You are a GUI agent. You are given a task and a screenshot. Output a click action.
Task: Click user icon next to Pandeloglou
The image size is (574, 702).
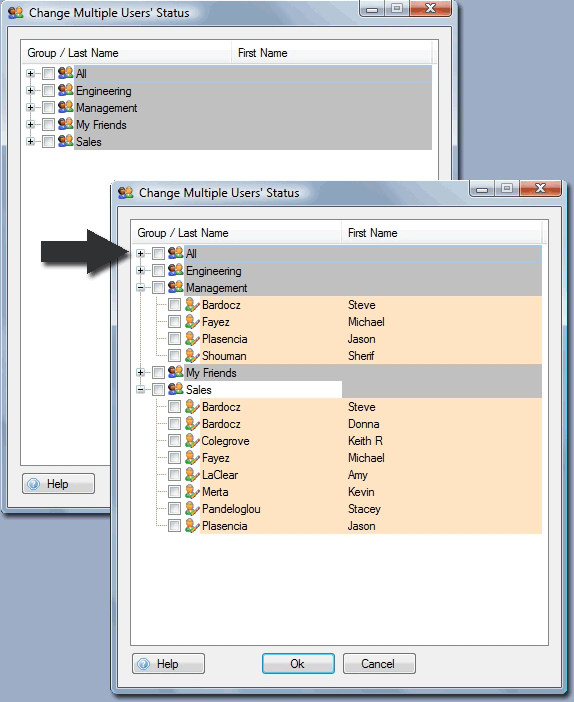(192, 509)
